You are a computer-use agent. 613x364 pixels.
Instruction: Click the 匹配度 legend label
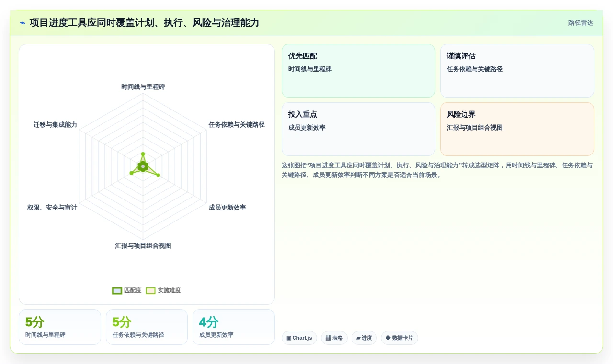[x=133, y=290]
